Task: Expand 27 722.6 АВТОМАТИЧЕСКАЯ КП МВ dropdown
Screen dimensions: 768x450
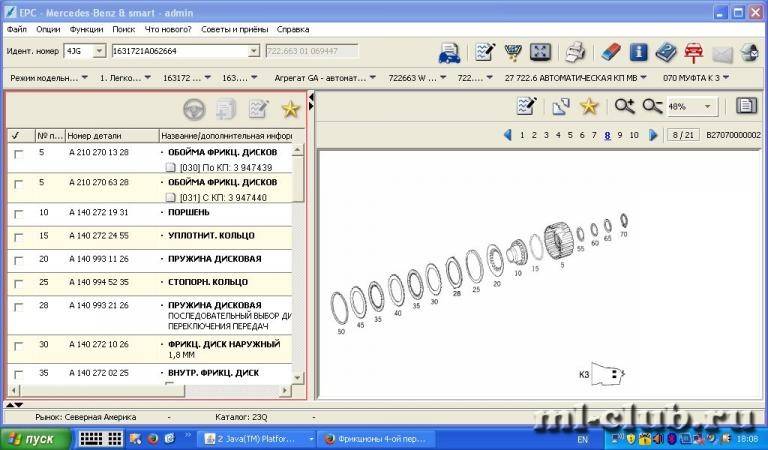Action: [644, 77]
